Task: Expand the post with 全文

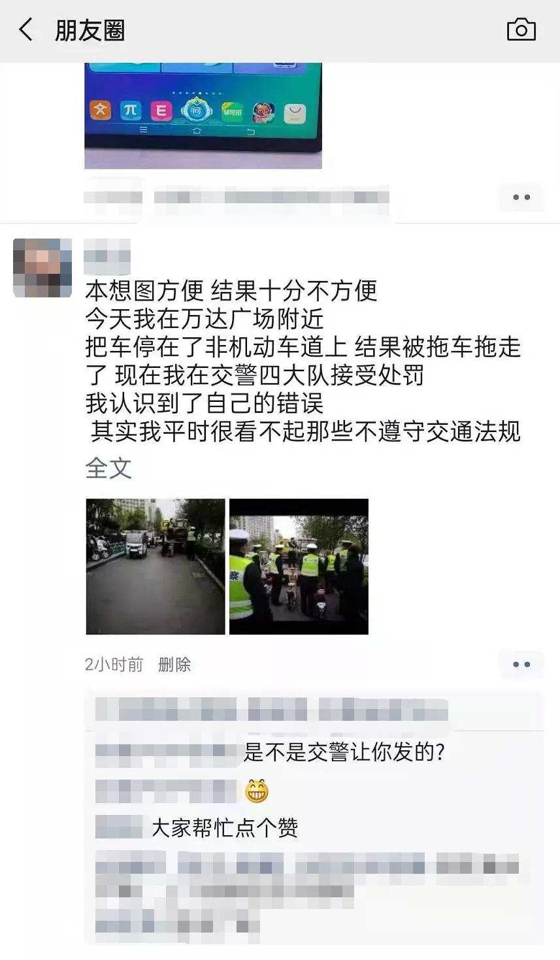Action: (108, 468)
